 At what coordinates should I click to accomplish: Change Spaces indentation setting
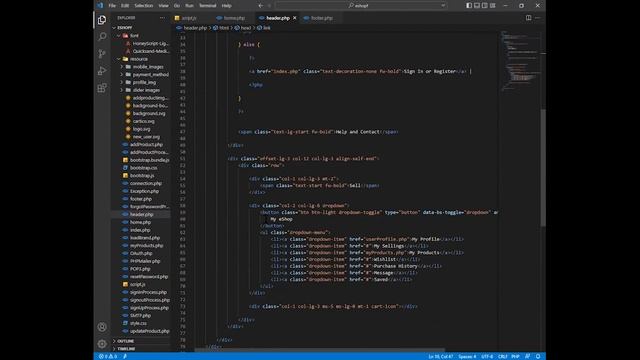pos(467,356)
